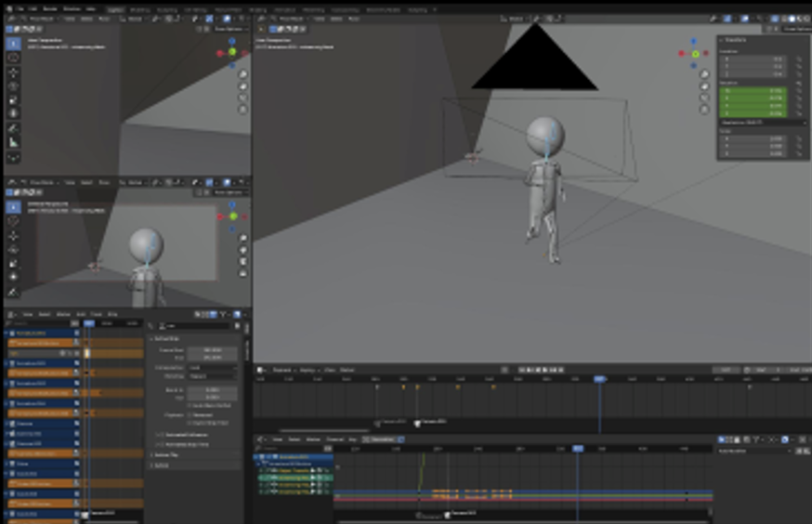
Task: Open rotation mode dropdown in Transform panel
Action: pyautogui.click(x=764, y=123)
